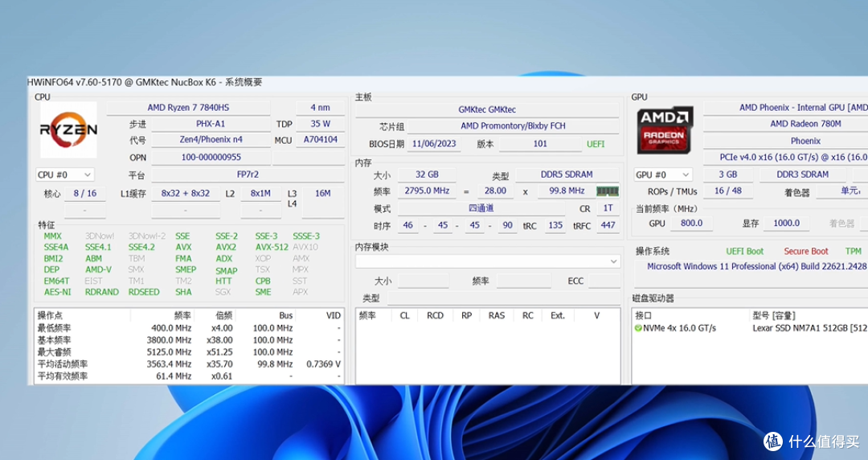Click the SSE4.2 feature label
Image resolution: width=868 pixels, height=460 pixels.
click(141, 247)
